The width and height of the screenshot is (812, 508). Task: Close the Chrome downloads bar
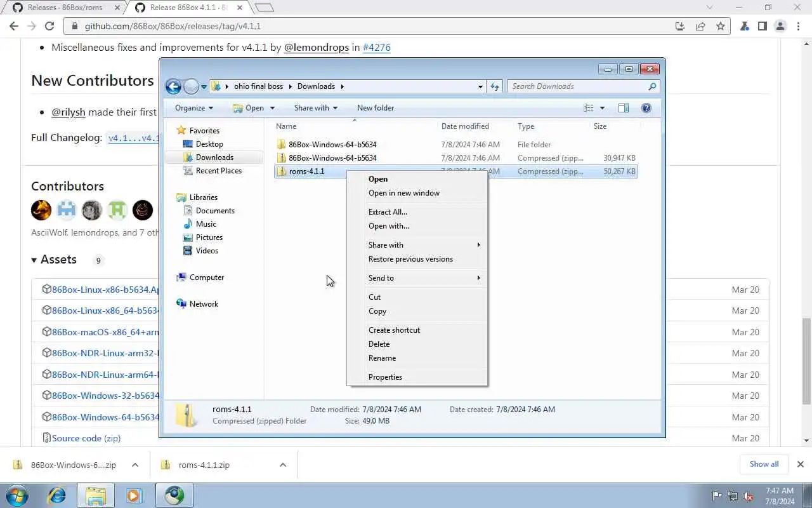(800, 464)
